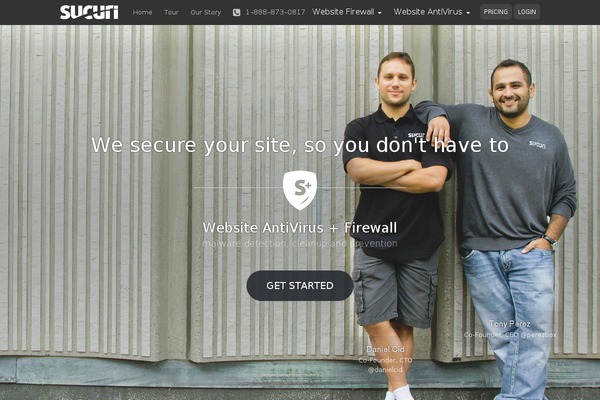Click the 1-888-873-0817 phone number

(x=275, y=12)
